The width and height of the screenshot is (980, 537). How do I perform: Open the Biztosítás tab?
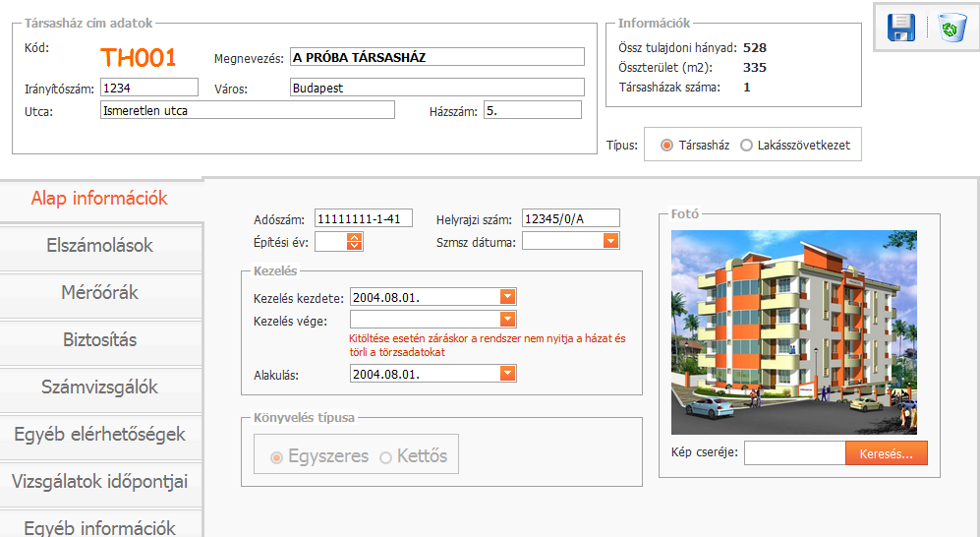point(100,340)
